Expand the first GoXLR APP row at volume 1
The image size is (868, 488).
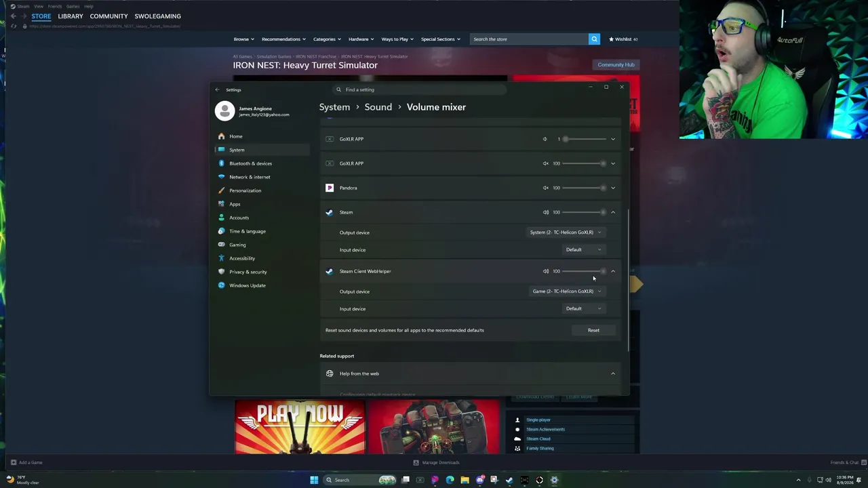(x=613, y=139)
